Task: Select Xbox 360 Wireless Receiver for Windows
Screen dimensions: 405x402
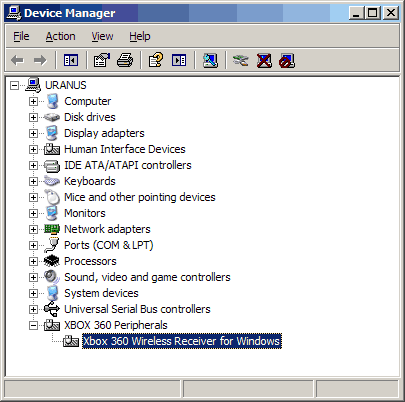Action: click(x=182, y=341)
